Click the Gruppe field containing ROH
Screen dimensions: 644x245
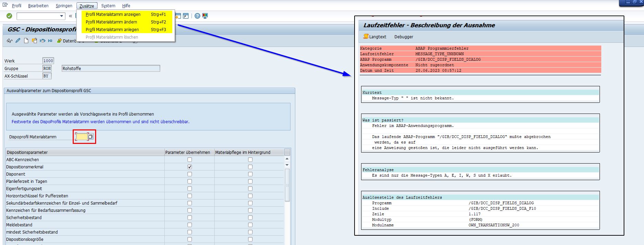point(47,68)
